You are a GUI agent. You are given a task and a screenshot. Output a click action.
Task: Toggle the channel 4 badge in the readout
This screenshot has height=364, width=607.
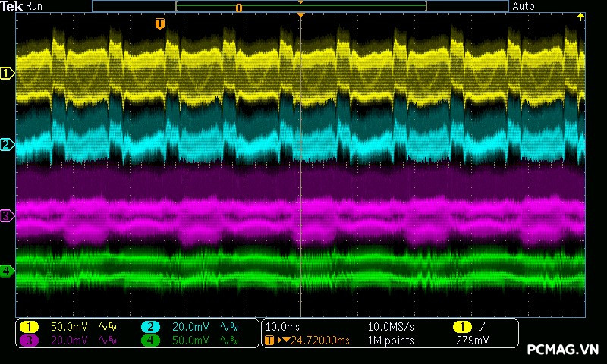click(150, 340)
